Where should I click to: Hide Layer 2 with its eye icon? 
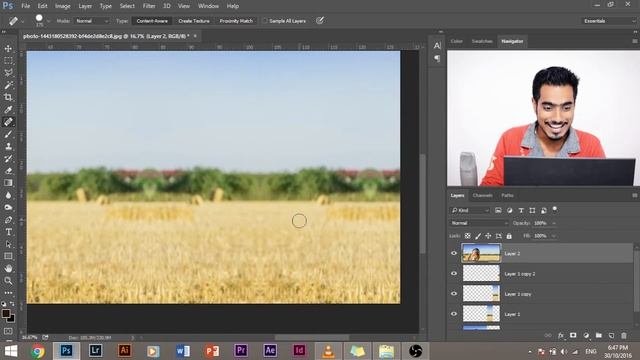[454, 253]
